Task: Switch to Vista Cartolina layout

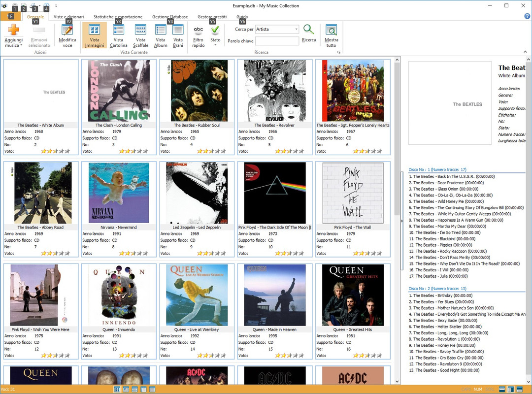Action: coord(118,36)
